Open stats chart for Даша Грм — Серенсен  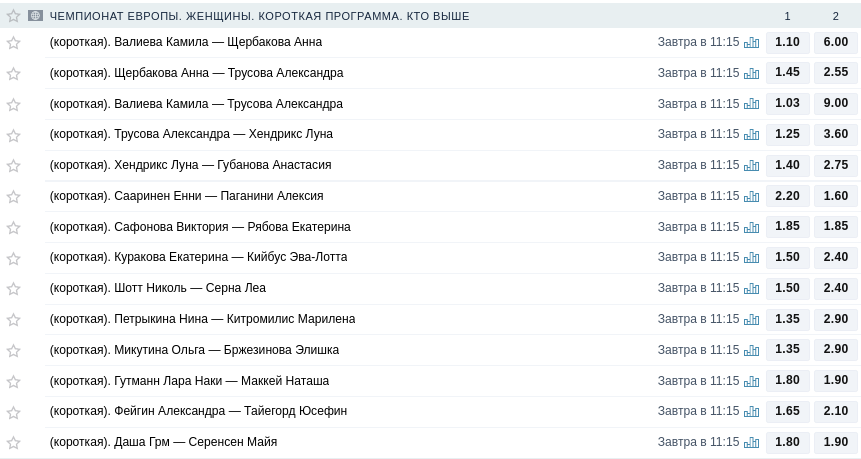[x=751, y=443]
